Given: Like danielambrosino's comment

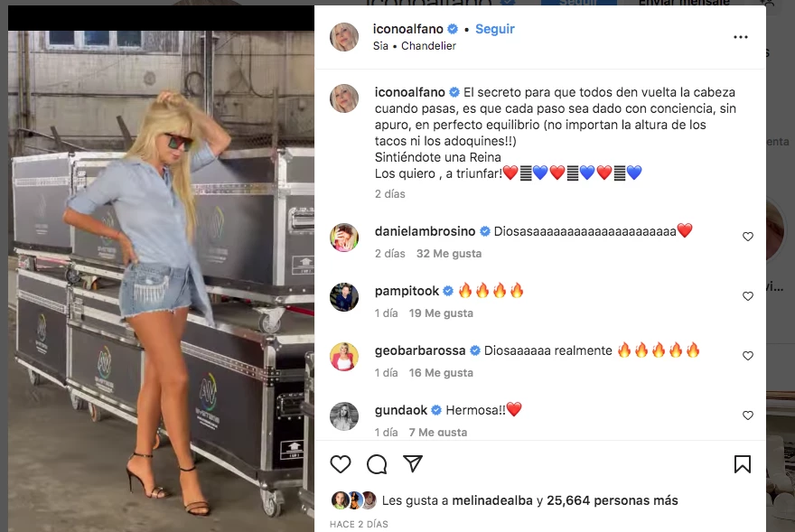Looking at the screenshot, I should click(x=748, y=237).
